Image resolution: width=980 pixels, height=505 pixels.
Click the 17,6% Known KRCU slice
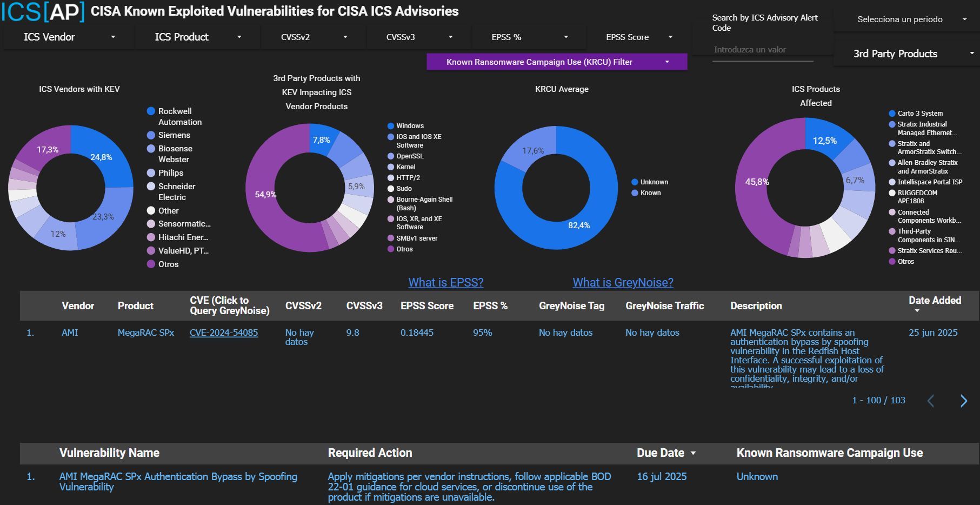(x=533, y=151)
